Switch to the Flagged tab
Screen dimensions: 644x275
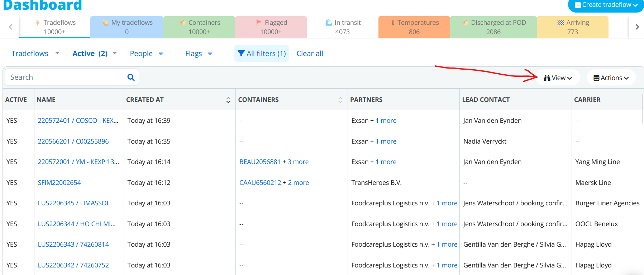pyautogui.click(x=271, y=27)
